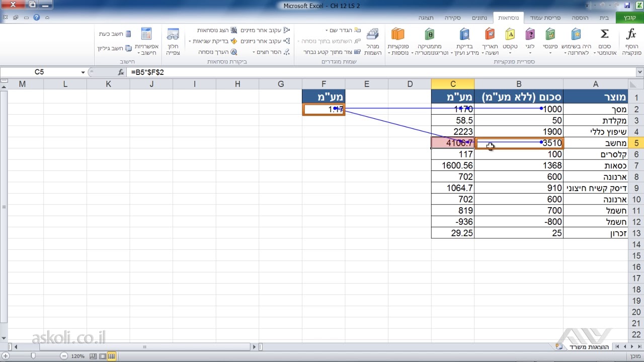
Task: Select header cell B1 סכום (ללא מע"מ)
Action: 519,98
